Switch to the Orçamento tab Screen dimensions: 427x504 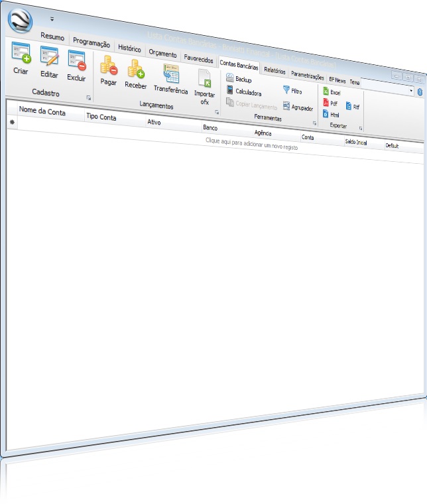tap(162, 53)
